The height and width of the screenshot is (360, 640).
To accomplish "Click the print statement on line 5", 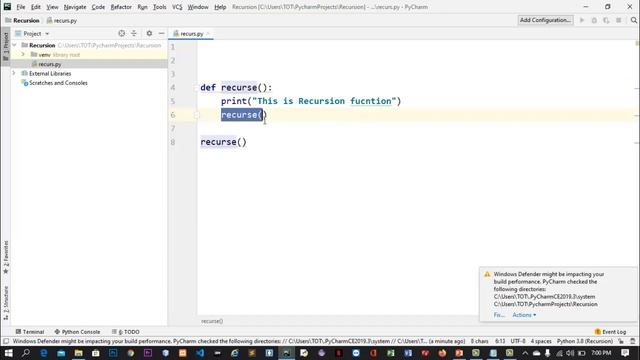I will pyautogui.click(x=311, y=101).
